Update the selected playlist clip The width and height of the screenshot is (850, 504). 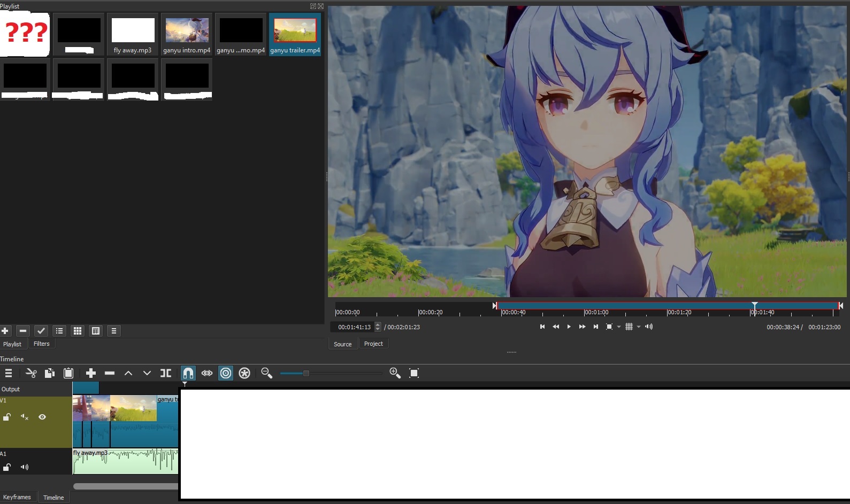(x=41, y=331)
